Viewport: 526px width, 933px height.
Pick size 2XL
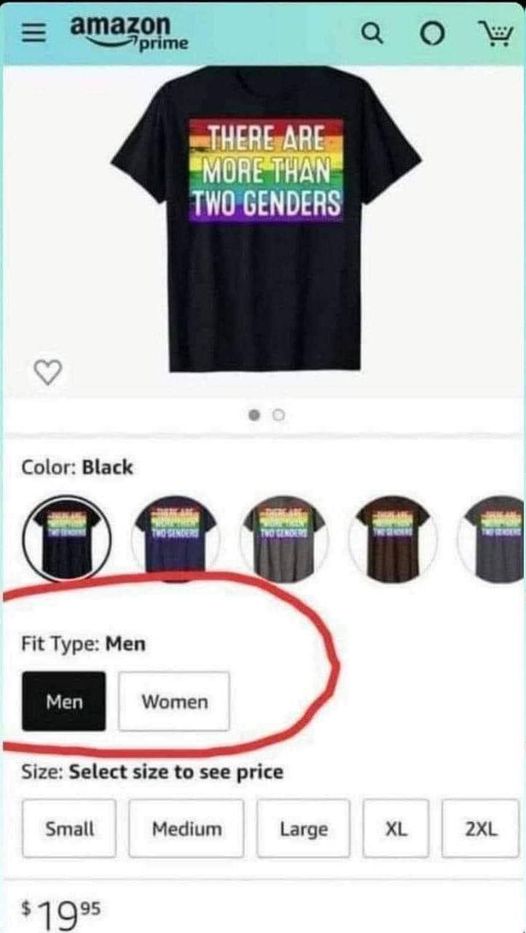click(480, 828)
